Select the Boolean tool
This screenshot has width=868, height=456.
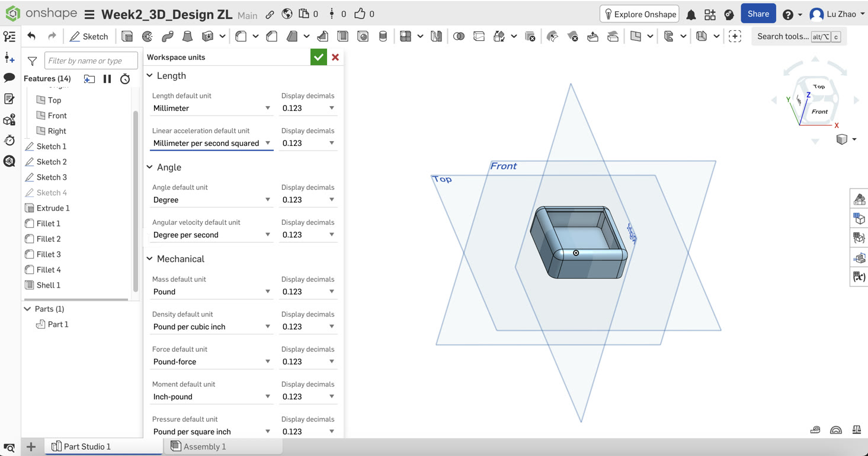(459, 36)
